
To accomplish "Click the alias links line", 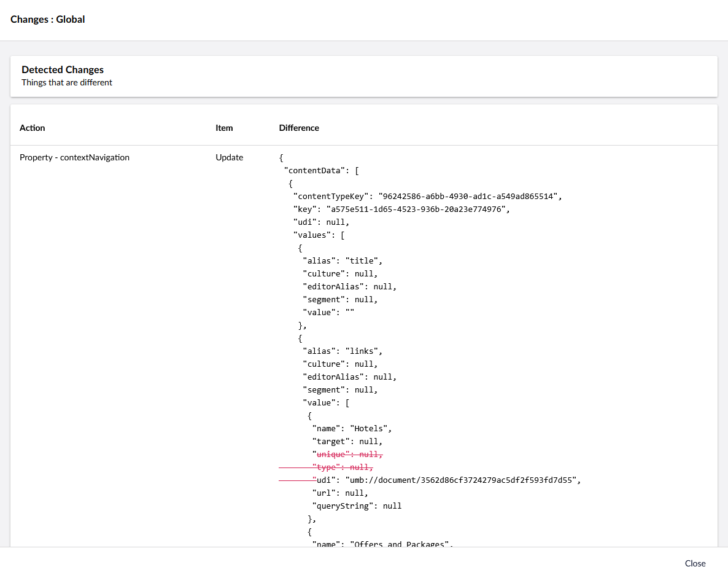I will pos(343,351).
